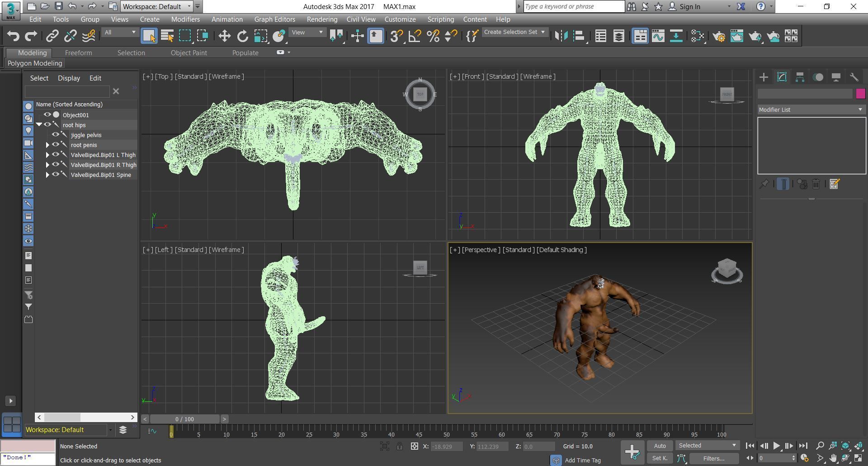Viewport: 868px width, 466px height.
Task: Open Render Setup dialog
Action: 719,36
